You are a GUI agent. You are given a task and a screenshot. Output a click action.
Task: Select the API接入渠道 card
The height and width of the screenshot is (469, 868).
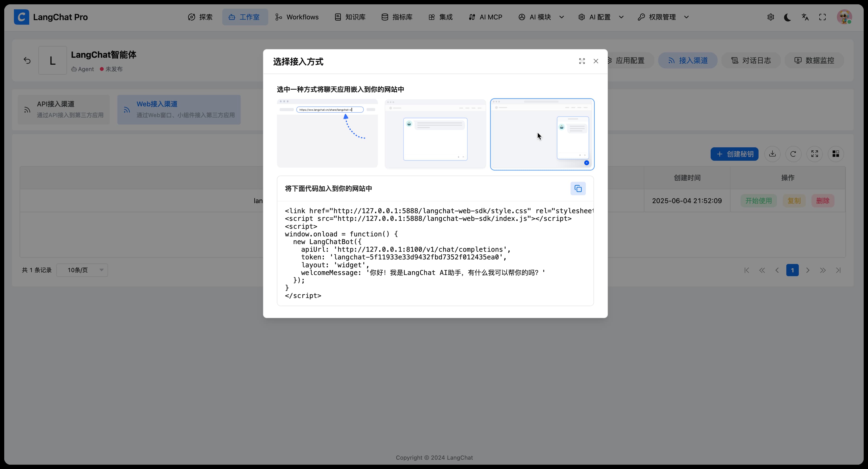point(64,109)
